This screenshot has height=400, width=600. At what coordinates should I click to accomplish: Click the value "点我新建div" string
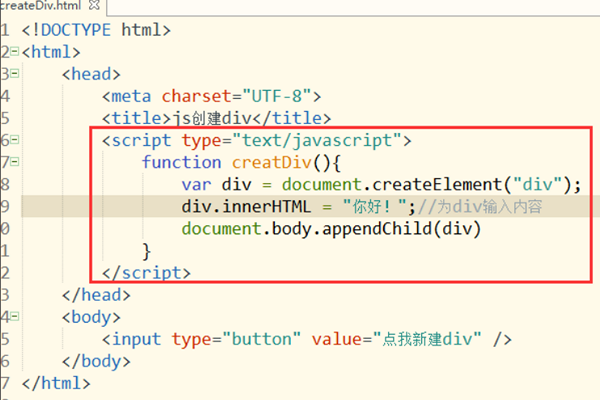point(427,339)
